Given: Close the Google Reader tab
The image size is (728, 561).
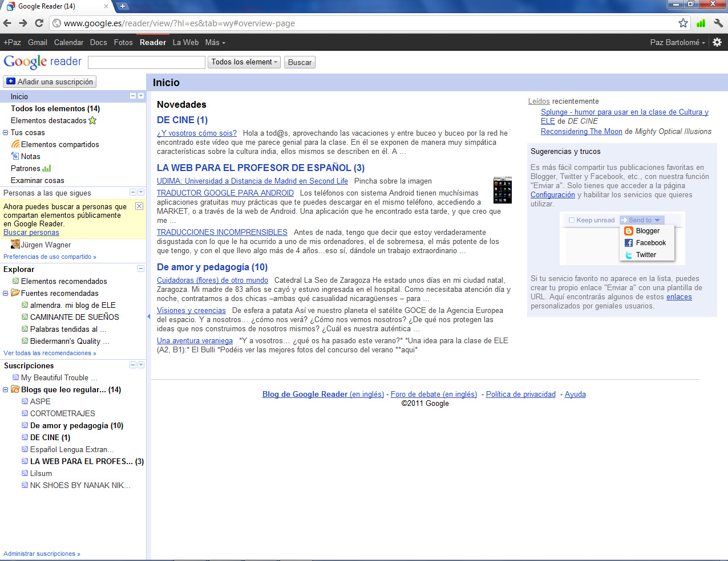Looking at the screenshot, I should 106,6.
